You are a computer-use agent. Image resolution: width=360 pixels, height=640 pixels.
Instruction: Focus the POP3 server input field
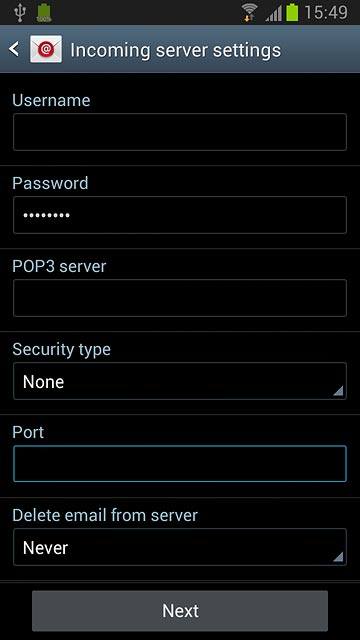coord(180,298)
